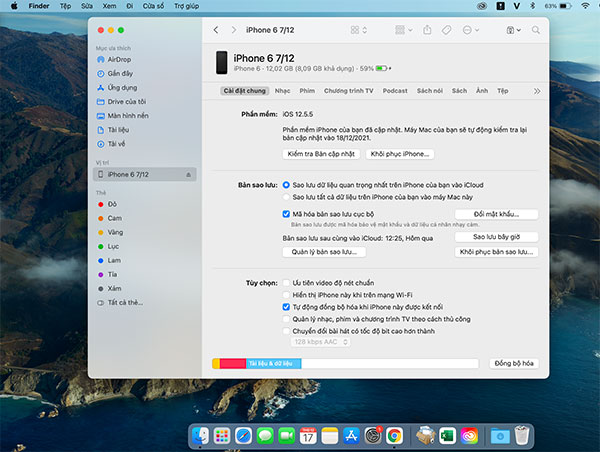Eject the iPhone 6 7/12 device
The height and width of the screenshot is (452, 600).
(x=188, y=175)
